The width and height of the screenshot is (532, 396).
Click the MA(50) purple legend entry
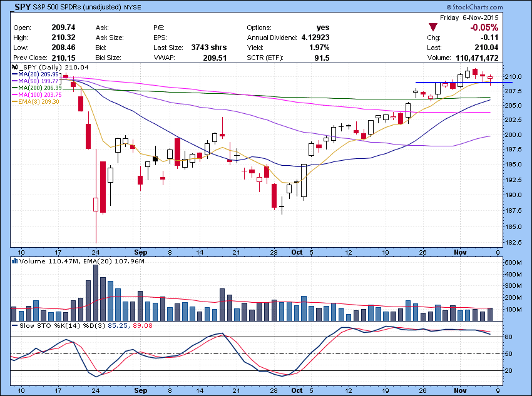coord(39,81)
